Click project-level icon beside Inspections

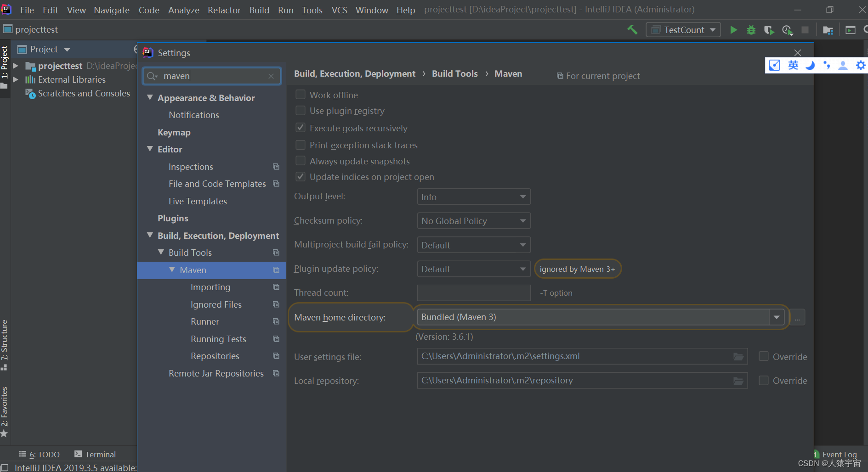(x=276, y=167)
